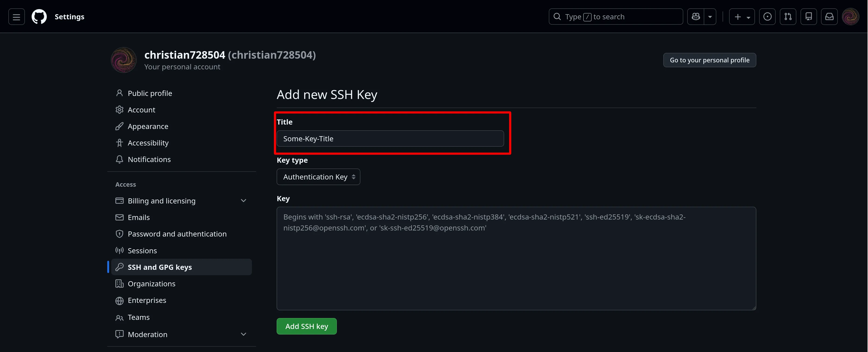Open the notifications inbox icon
868x352 pixels.
tap(829, 17)
